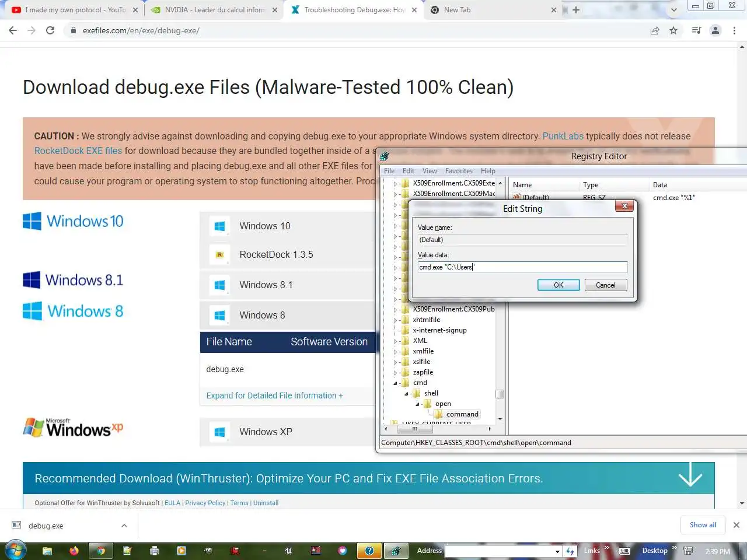Screen dimensions: 747x560
Task: Click the browser Forward arrow
Action: coord(32,30)
